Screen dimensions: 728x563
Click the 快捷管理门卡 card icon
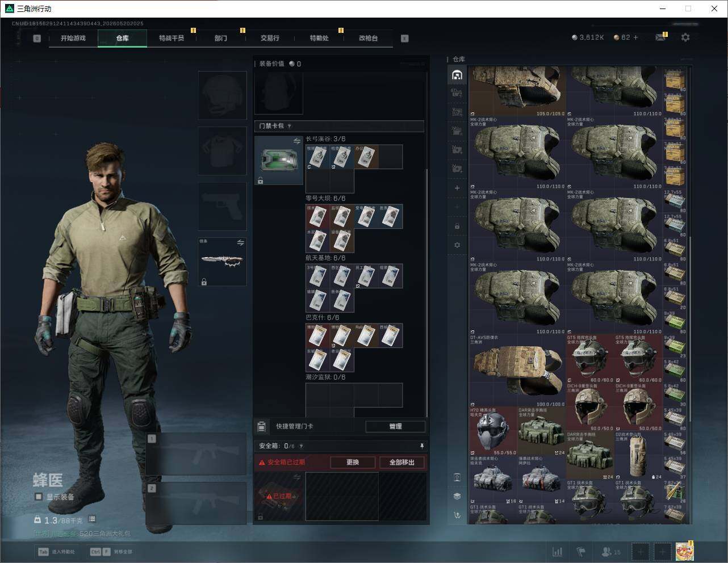[262, 426]
